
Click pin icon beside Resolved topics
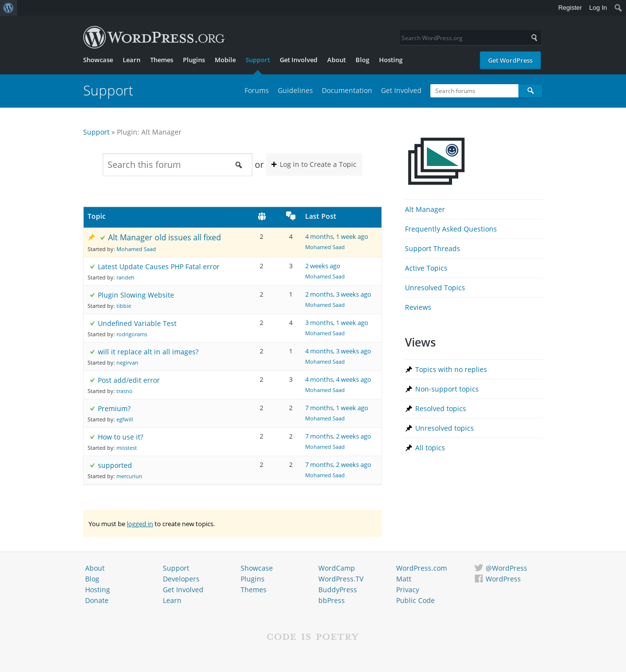[x=409, y=409]
